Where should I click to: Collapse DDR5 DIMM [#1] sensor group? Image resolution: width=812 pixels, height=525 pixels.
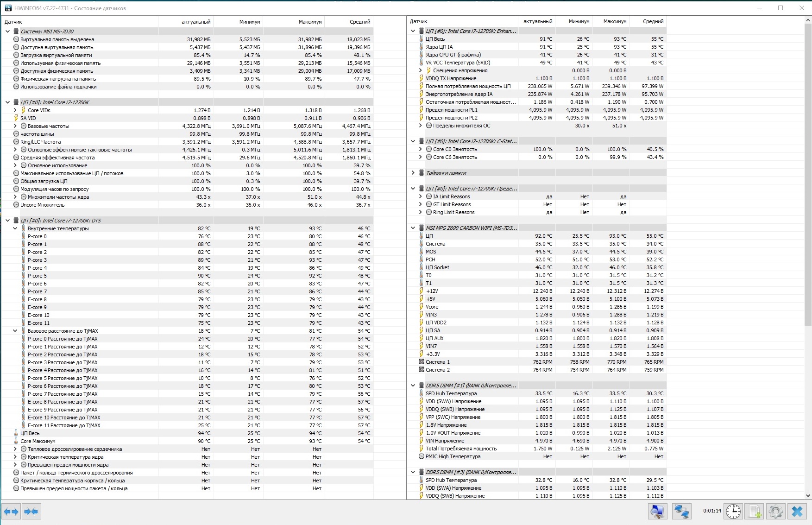click(413, 386)
